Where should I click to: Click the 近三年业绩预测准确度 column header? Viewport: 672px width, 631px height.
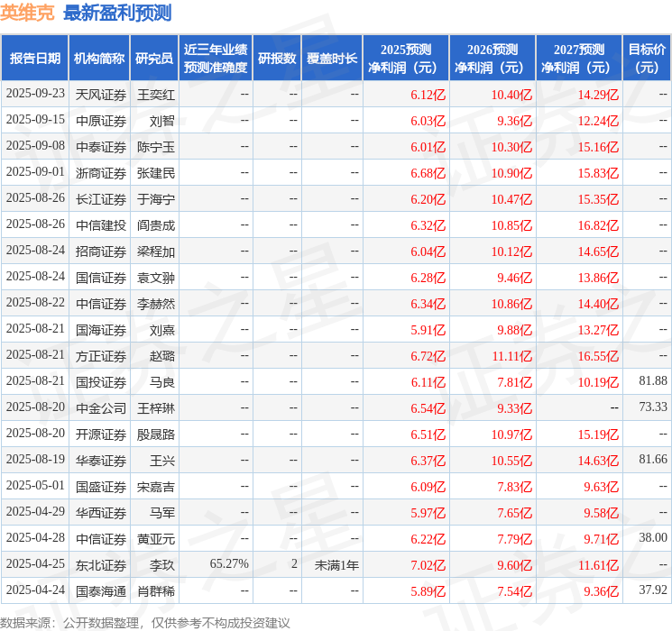[x=216, y=59]
